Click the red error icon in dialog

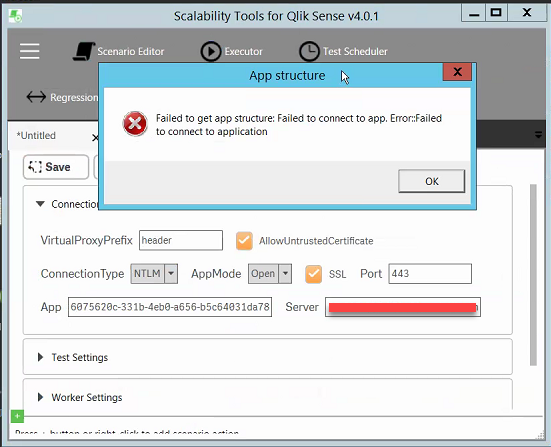[x=135, y=124]
